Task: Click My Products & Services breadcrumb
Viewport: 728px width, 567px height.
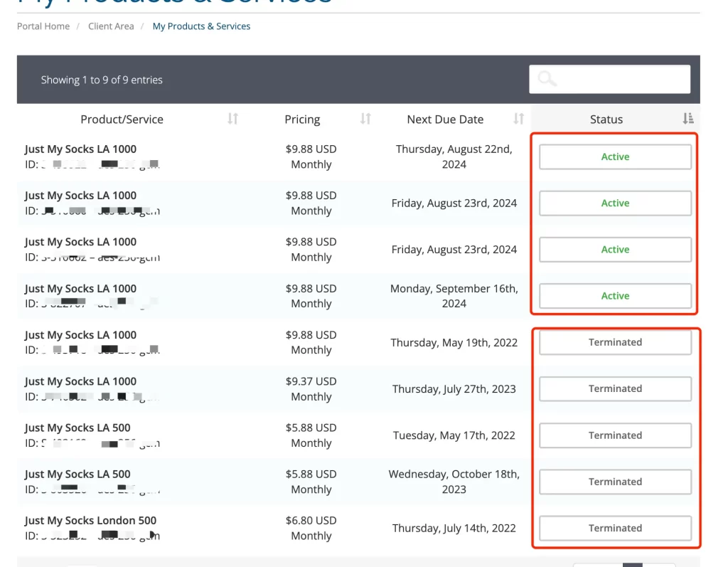Action: tap(201, 26)
